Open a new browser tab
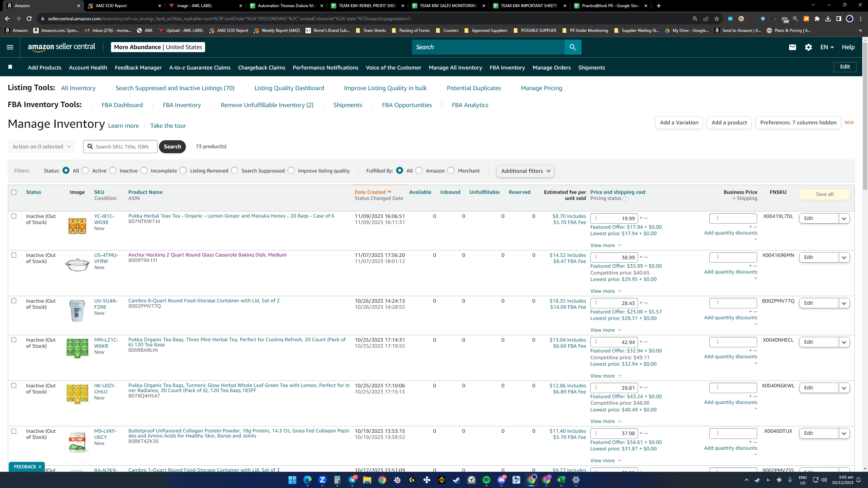 coord(658,6)
